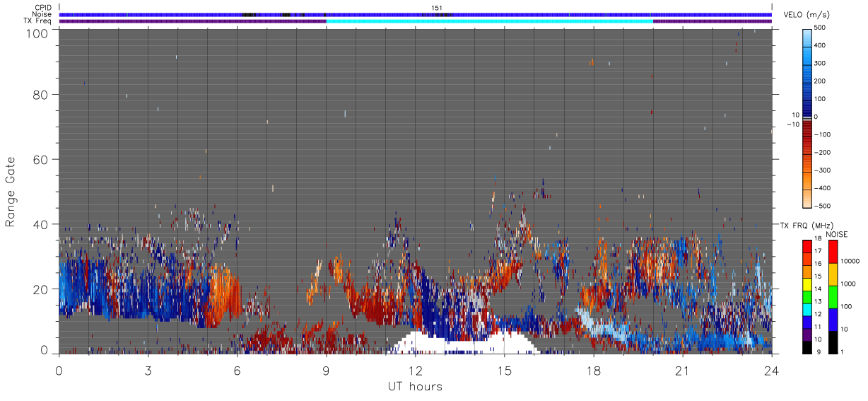Click the -10 marker beside velocity colorbar
Viewport: 868px width, 401px height.
(792, 124)
